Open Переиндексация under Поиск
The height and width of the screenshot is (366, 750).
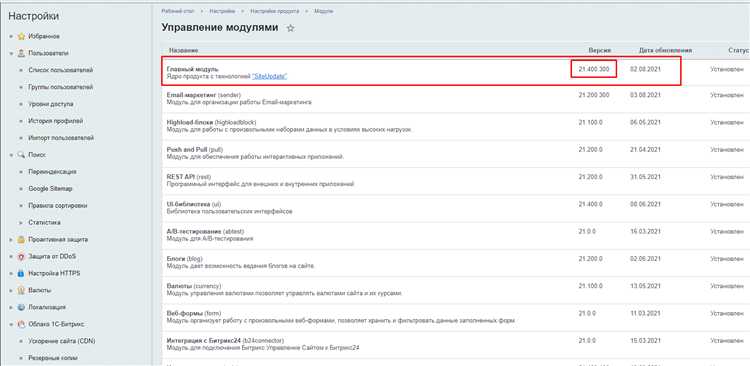click(52, 171)
